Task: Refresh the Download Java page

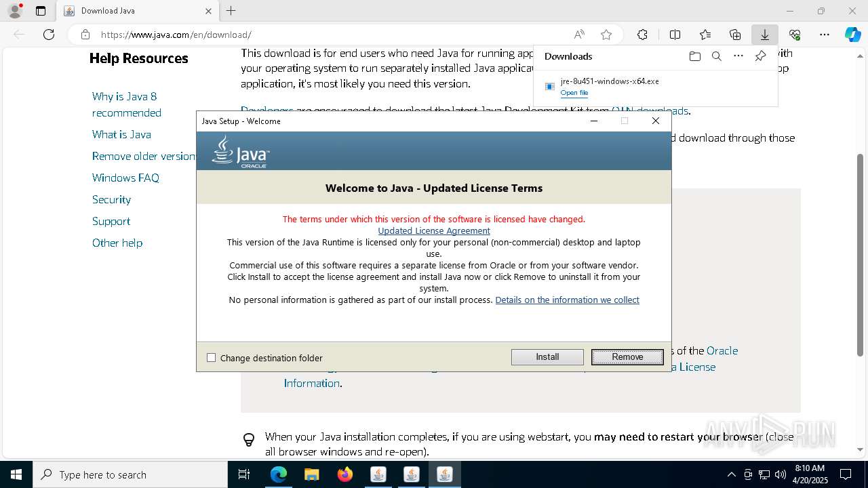Action: coord(49,35)
